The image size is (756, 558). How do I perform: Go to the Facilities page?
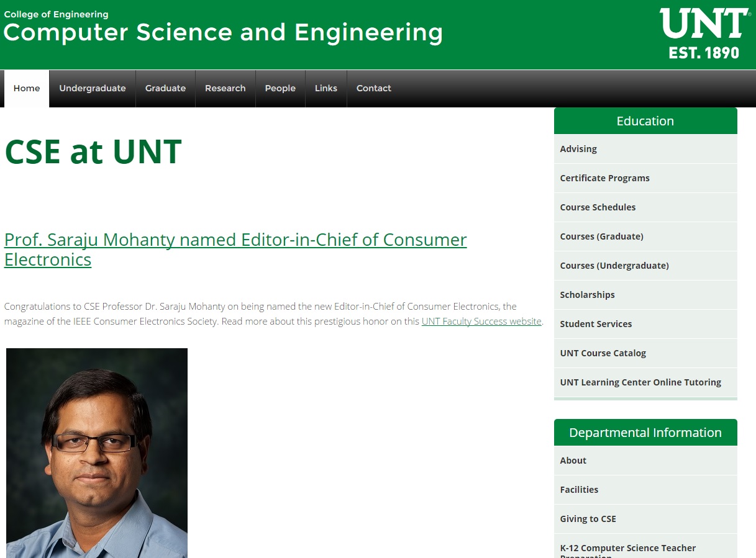click(645, 490)
